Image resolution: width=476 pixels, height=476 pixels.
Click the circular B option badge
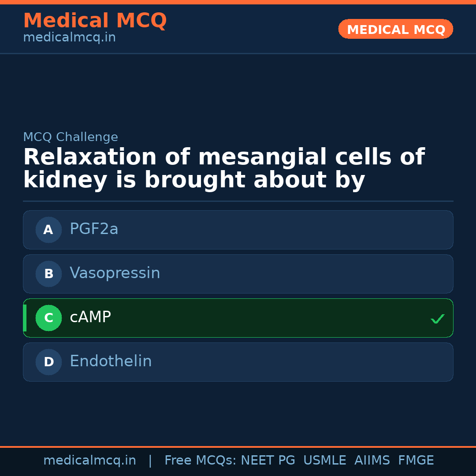tap(48, 274)
